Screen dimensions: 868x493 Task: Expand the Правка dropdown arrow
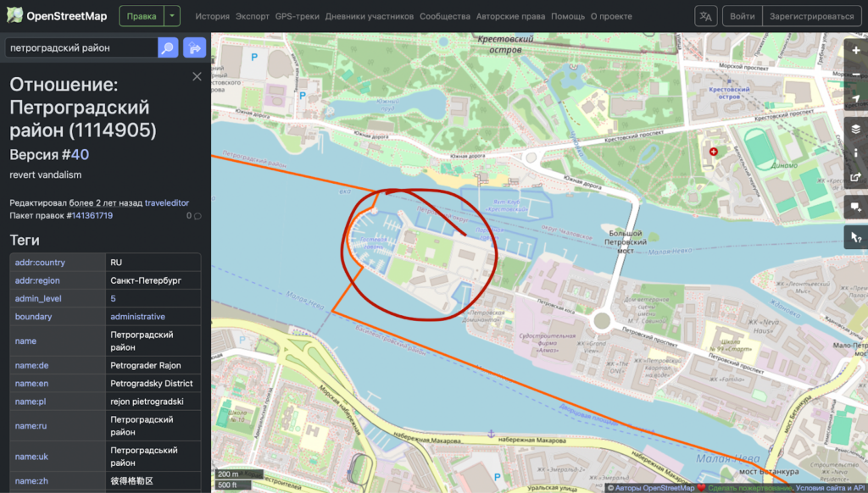pyautogui.click(x=172, y=16)
